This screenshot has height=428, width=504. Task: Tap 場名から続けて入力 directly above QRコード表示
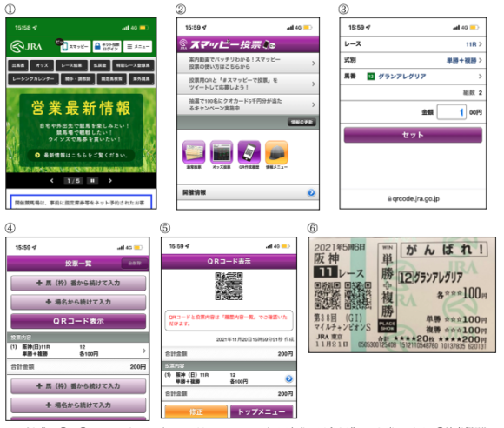click(x=78, y=302)
